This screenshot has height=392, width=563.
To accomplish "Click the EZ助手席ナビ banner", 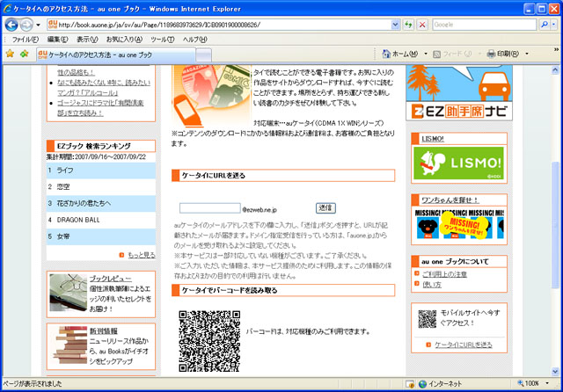I will [459, 93].
